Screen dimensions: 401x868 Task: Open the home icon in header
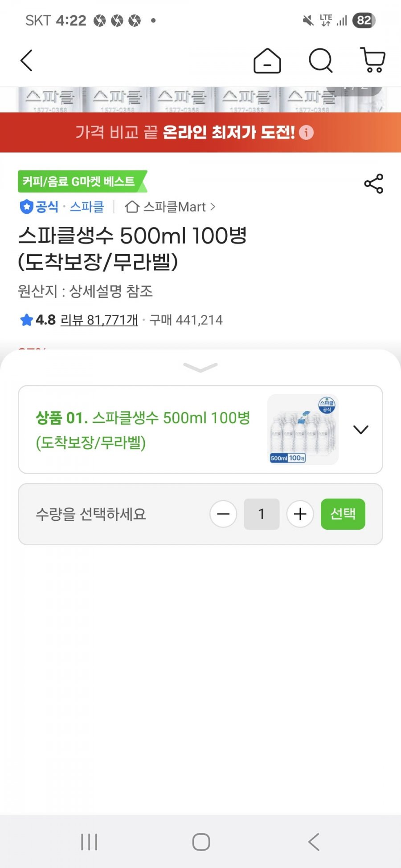[x=267, y=61]
